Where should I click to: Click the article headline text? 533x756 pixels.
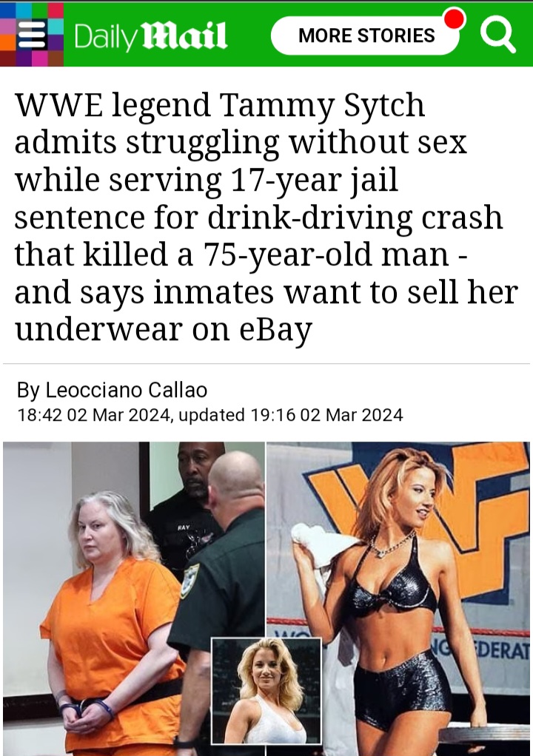click(266, 217)
